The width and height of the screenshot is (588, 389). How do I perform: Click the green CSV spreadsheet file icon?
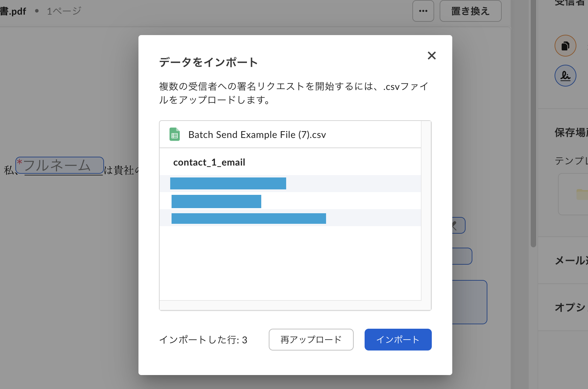175,135
